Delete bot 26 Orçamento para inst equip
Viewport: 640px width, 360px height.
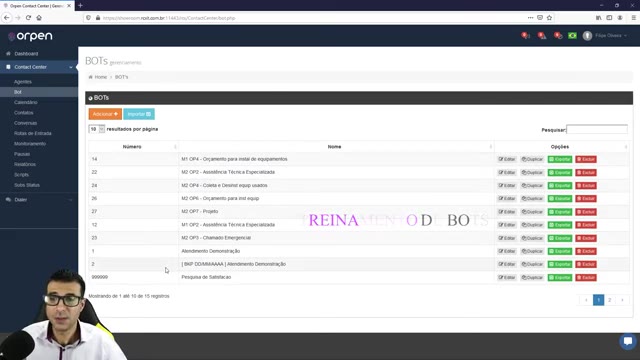coord(586,199)
